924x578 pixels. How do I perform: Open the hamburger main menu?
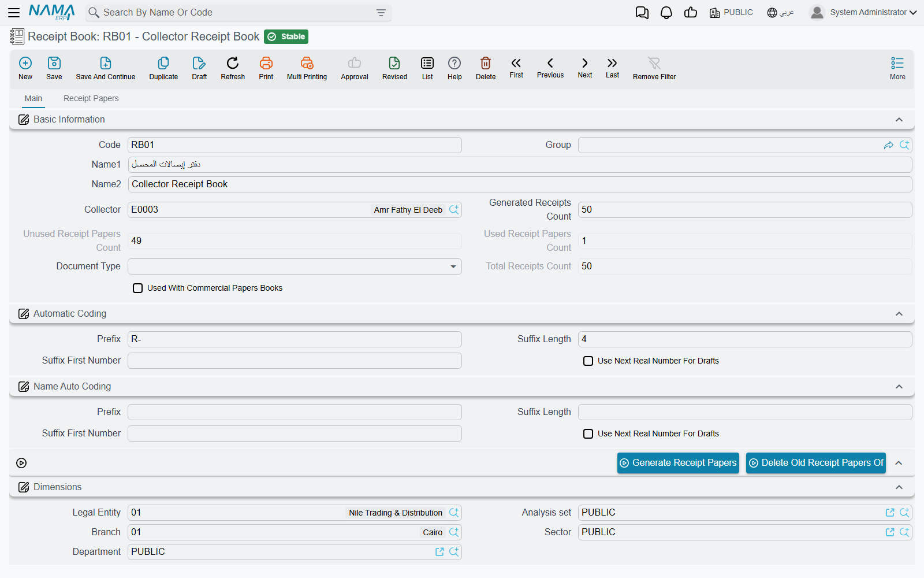14,12
